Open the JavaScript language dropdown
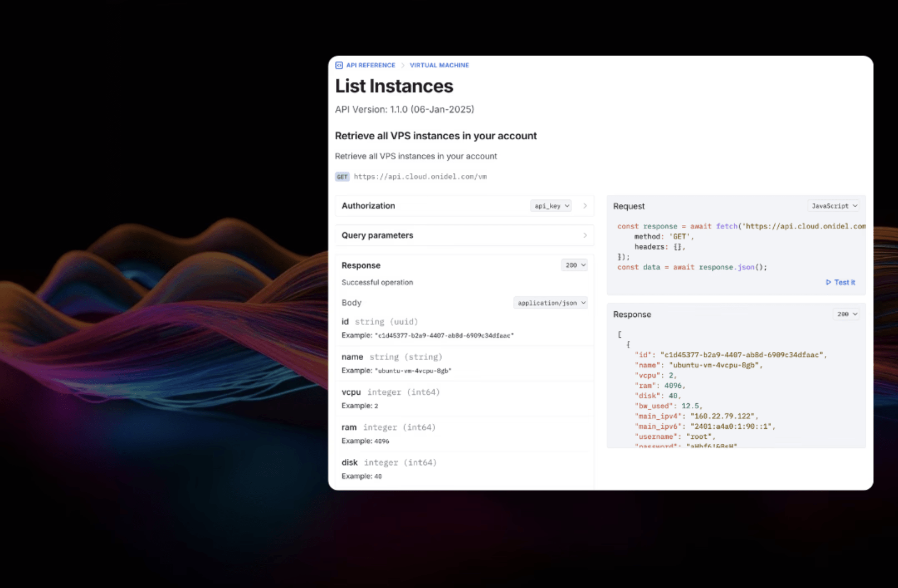898x588 pixels. [834, 206]
